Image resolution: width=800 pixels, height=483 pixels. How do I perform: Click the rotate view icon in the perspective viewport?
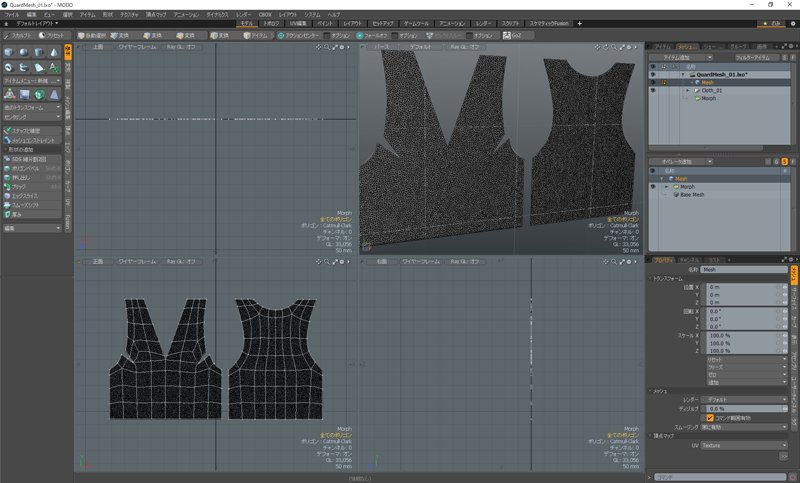[x=606, y=47]
